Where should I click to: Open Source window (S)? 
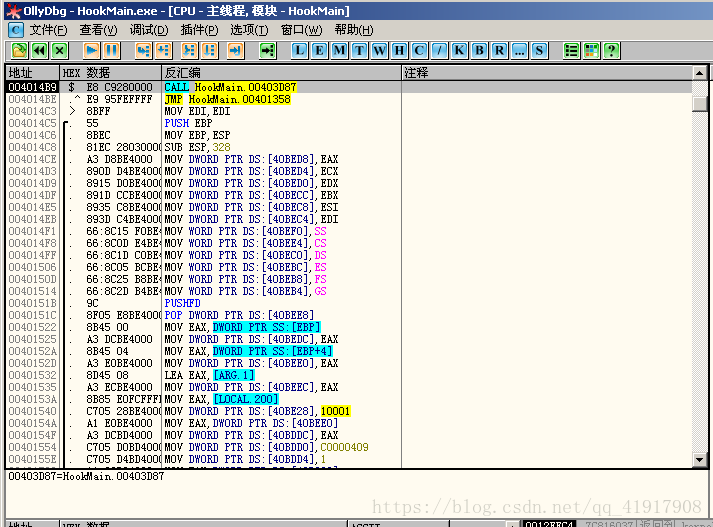pos(539,50)
